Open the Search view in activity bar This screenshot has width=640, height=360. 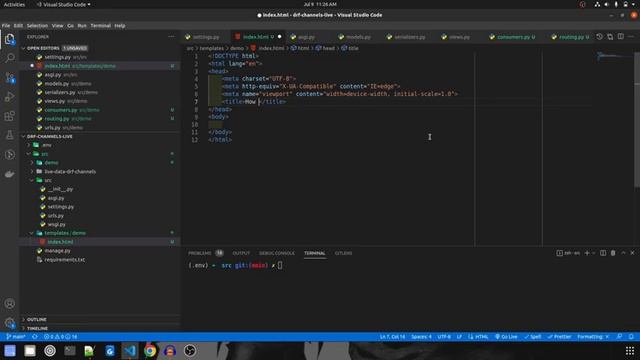(9, 58)
